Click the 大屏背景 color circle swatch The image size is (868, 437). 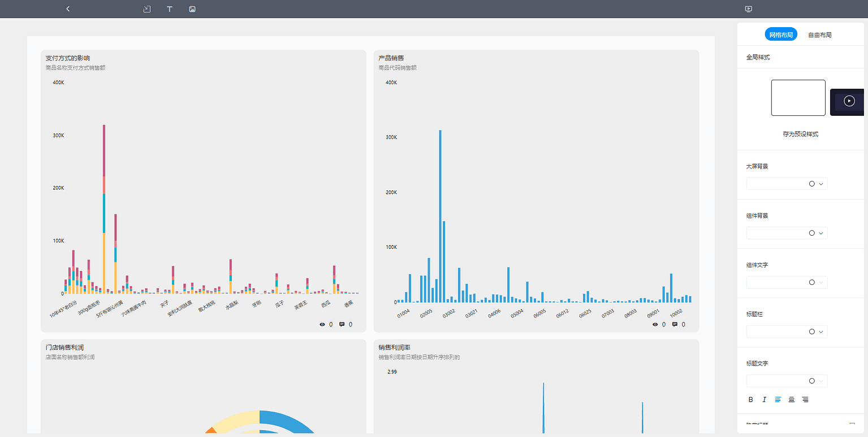[812, 184]
